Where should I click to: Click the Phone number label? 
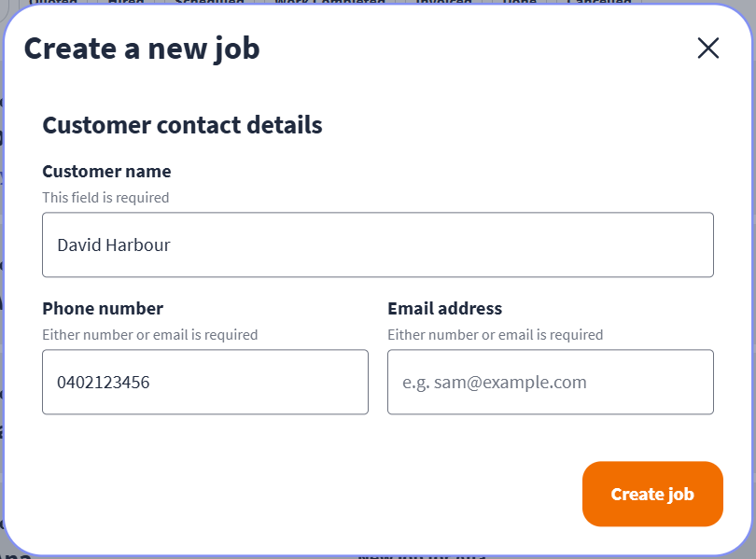point(103,308)
